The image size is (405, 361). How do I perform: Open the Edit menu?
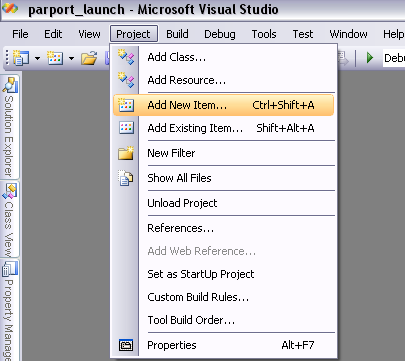pos(53,34)
